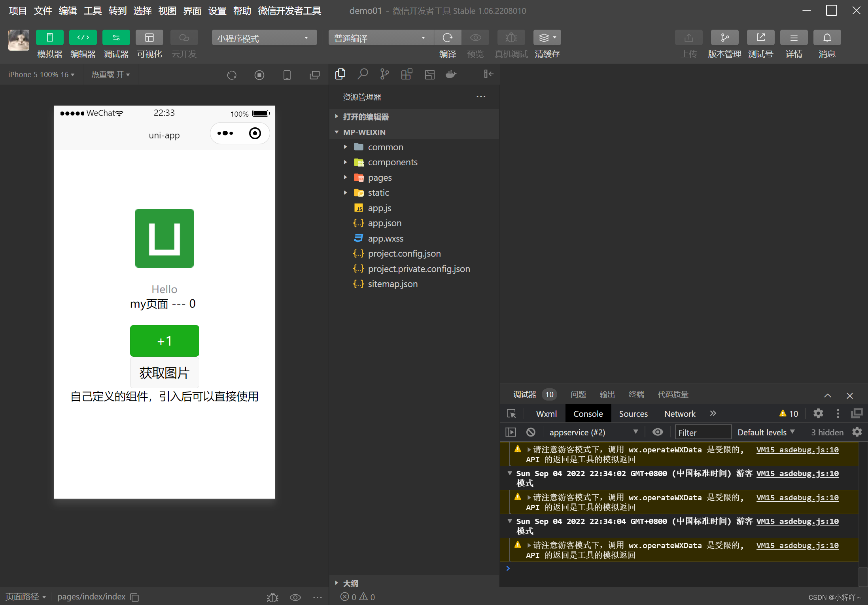Collapse the MP-WEIXIN project tree
This screenshot has height=605, width=868.
pyautogui.click(x=414, y=132)
